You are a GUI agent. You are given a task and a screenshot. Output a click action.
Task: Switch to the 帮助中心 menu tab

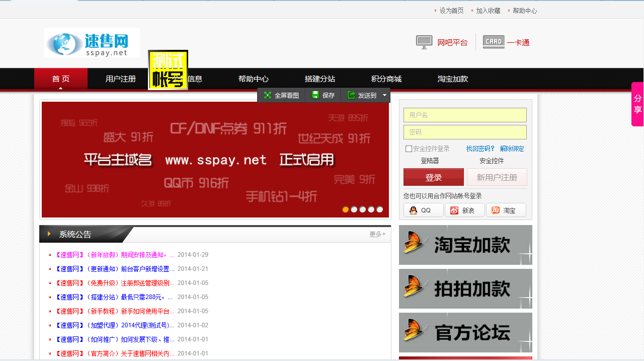(x=253, y=79)
